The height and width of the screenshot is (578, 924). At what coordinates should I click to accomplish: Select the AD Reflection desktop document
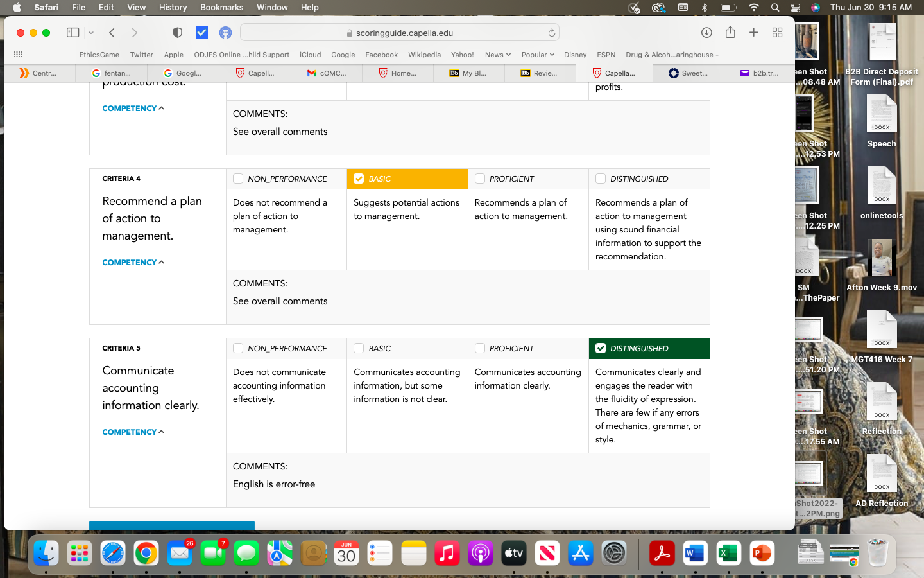pos(882,482)
